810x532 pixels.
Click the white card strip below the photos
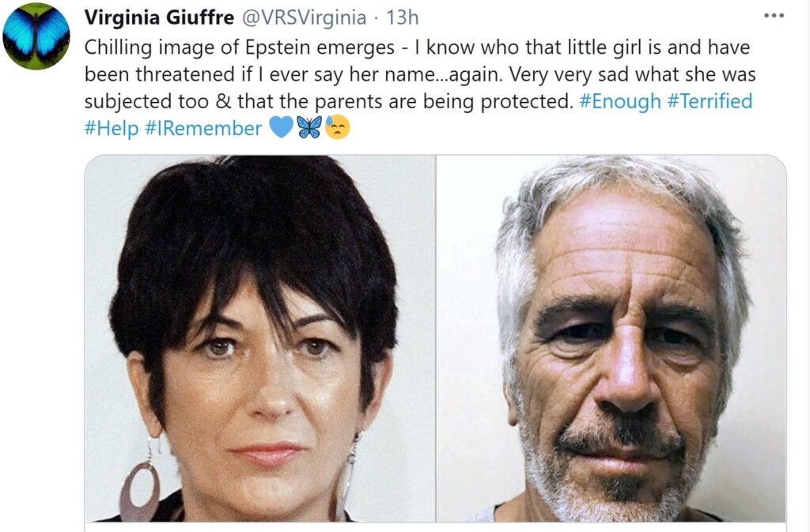[x=435, y=526]
